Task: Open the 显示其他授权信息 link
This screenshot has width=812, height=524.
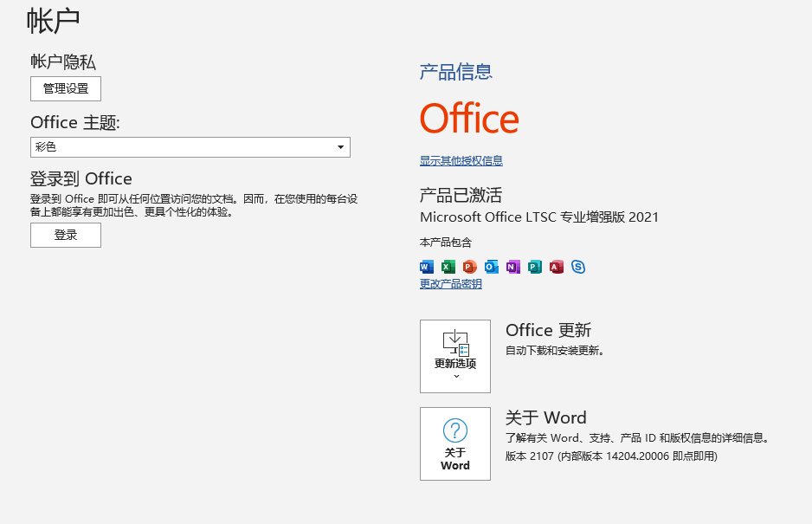Action: pyautogui.click(x=461, y=161)
